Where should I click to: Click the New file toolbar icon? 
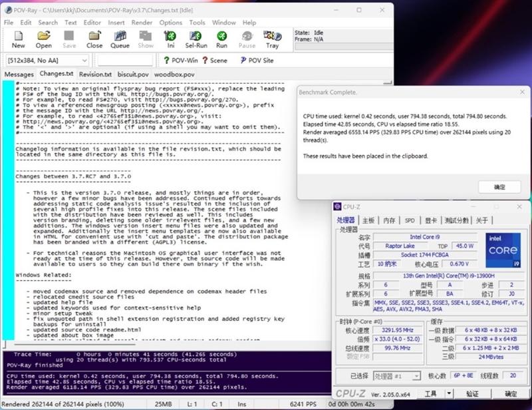point(19,39)
